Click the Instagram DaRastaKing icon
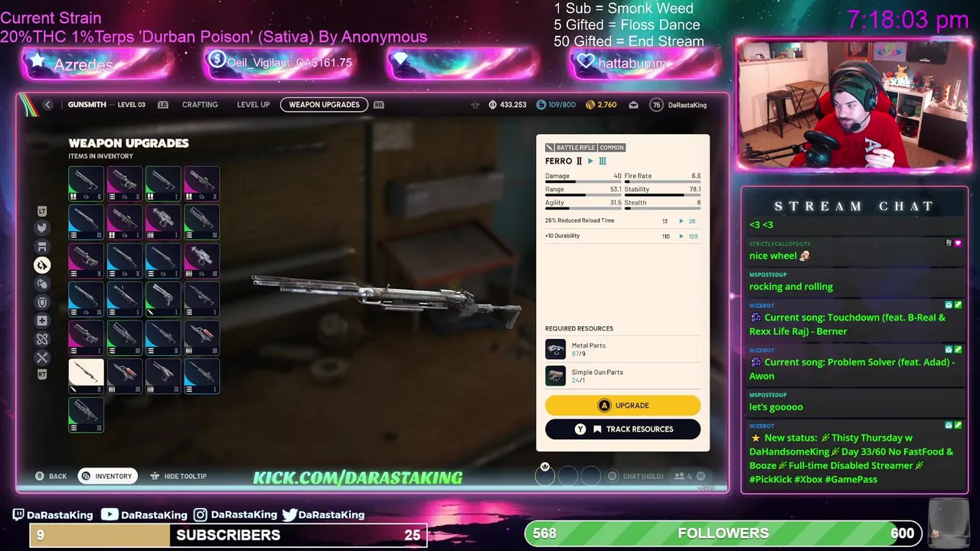Viewport: 980px width, 551px height. tap(200, 515)
